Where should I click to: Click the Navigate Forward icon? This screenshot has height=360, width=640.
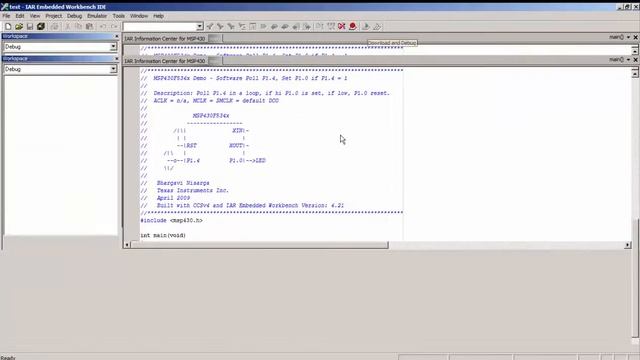(x=307, y=27)
